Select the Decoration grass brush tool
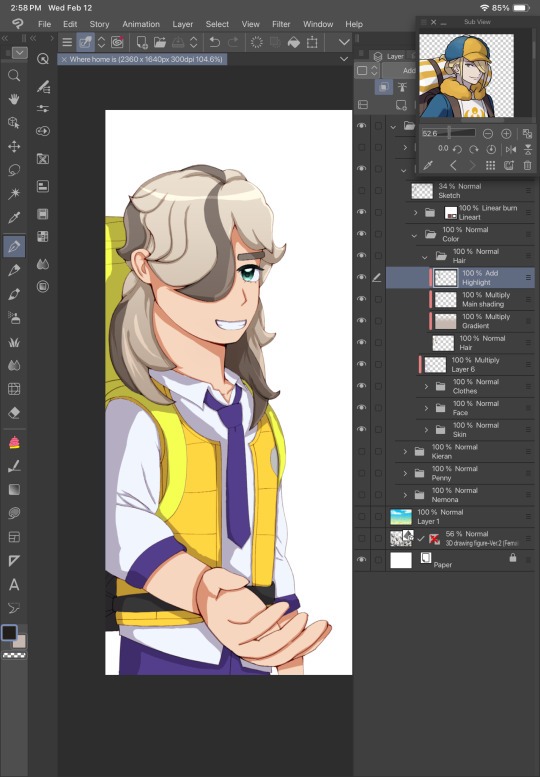Viewport: 540px width, 777px height. (x=14, y=342)
